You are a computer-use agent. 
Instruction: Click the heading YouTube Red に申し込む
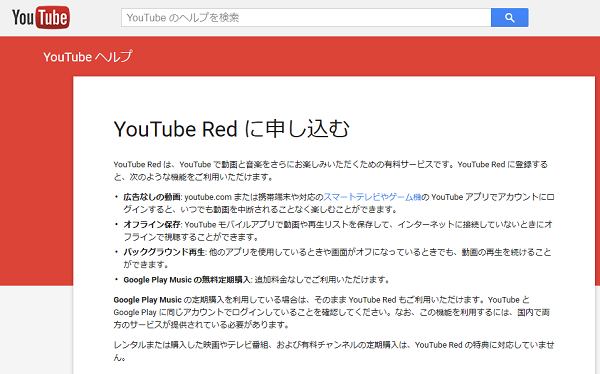(232, 129)
